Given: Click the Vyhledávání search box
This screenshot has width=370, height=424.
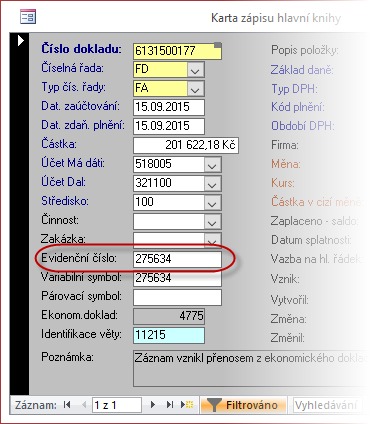Looking at the screenshot, I should click(x=328, y=405).
